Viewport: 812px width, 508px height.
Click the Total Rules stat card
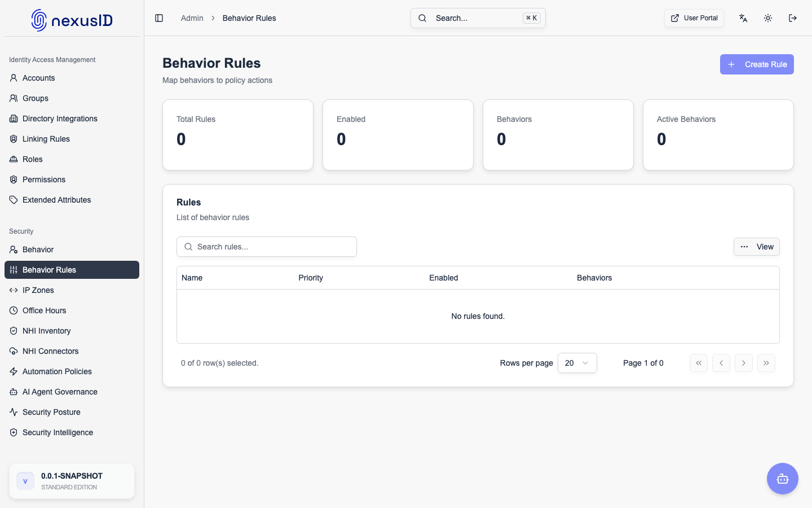click(x=238, y=135)
